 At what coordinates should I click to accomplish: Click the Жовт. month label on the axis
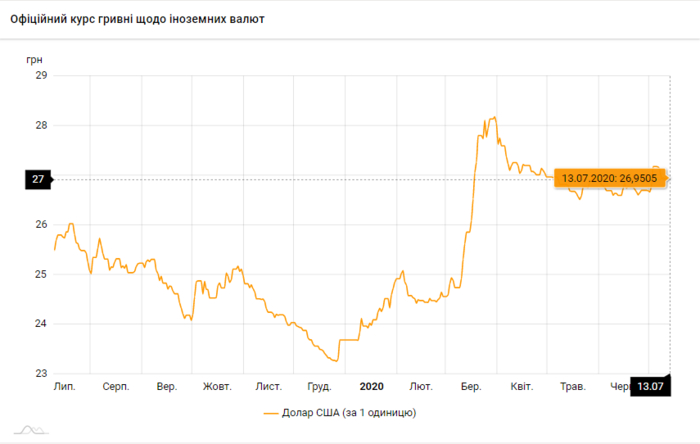tap(217, 386)
